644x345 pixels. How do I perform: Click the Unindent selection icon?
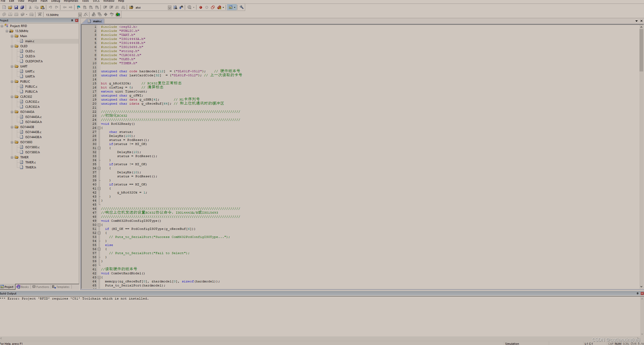[111, 7]
